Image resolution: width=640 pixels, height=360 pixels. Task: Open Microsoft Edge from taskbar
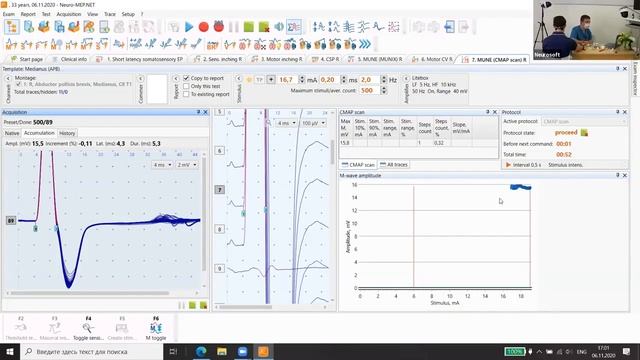click(x=201, y=351)
